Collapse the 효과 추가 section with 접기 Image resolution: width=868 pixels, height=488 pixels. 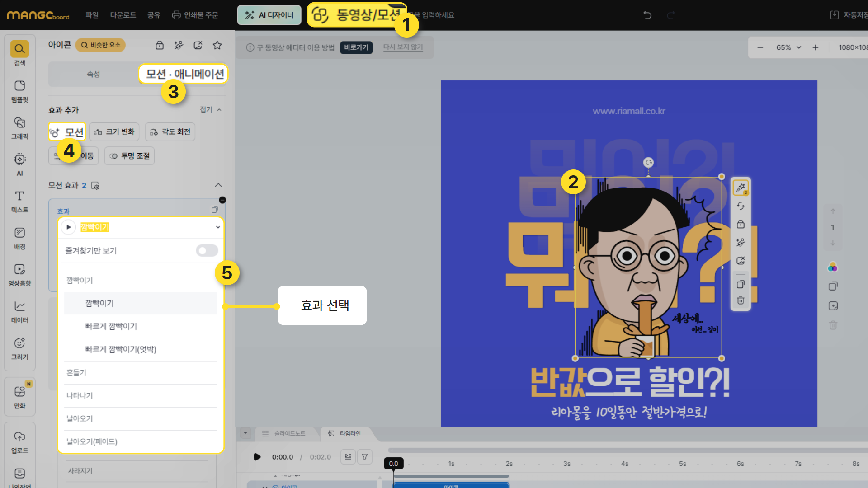(x=211, y=110)
